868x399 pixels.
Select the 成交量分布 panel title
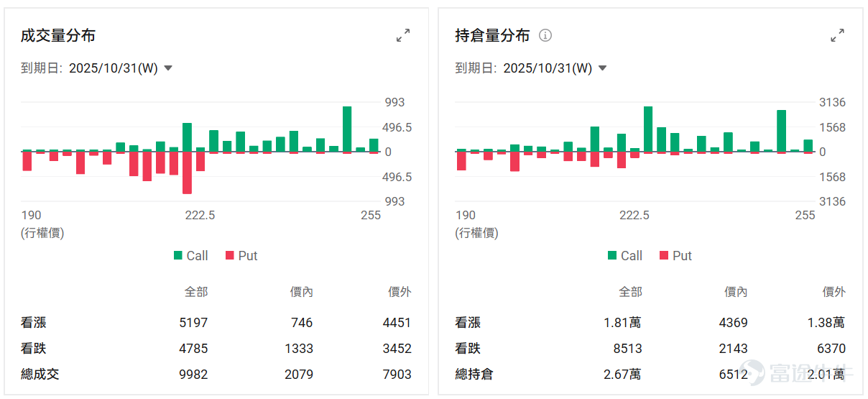point(58,35)
